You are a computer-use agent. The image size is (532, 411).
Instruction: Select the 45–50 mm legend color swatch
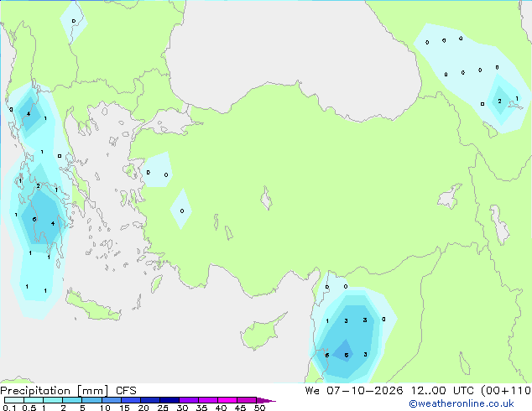247,400
